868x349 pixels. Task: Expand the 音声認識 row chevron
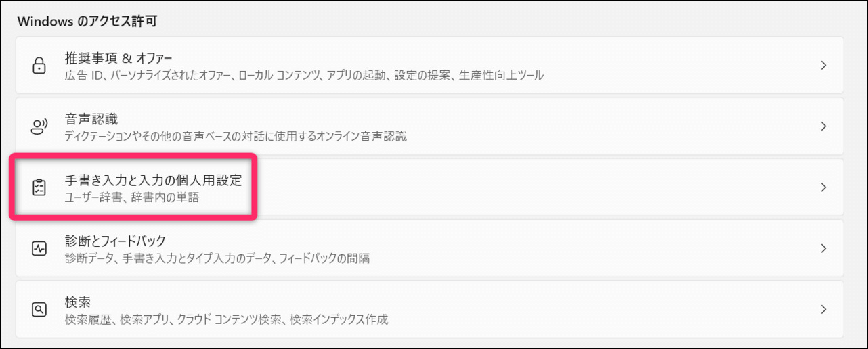[x=823, y=126]
